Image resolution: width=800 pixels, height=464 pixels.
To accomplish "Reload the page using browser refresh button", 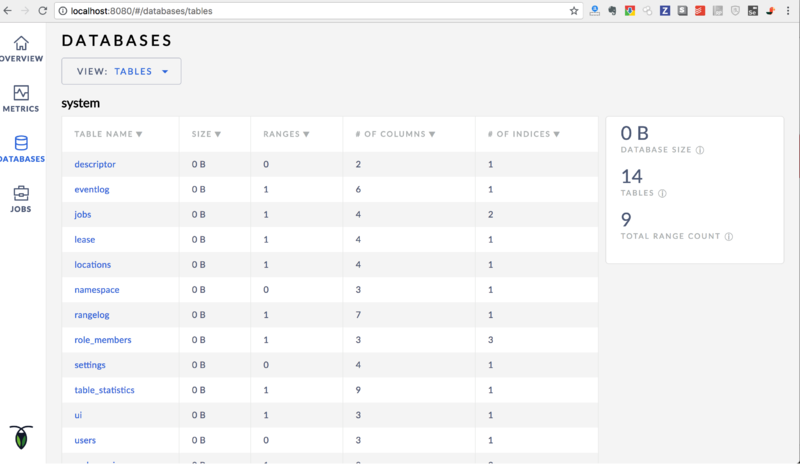I will (x=42, y=11).
